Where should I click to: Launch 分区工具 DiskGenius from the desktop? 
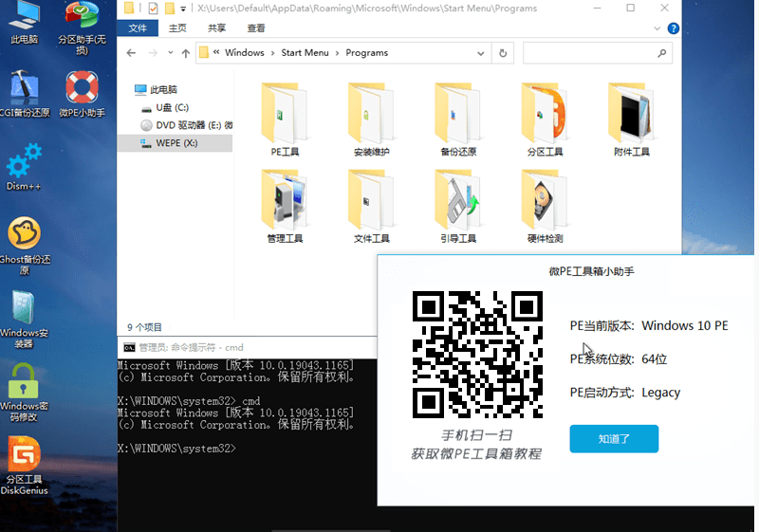tap(25, 466)
